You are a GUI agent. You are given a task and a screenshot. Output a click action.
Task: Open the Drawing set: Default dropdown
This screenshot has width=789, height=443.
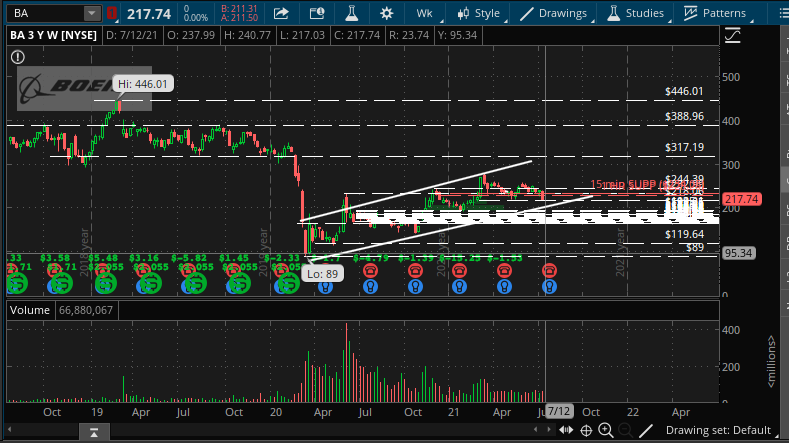pyautogui.click(x=721, y=430)
